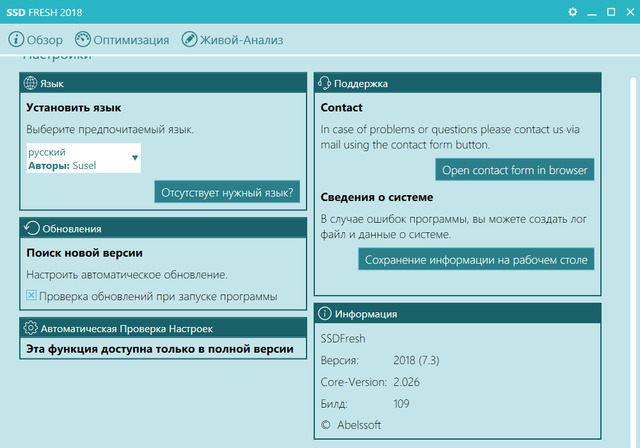Image resolution: width=640 pixels, height=448 pixels.
Task: Click Open contact form in browser
Action: coord(515,169)
